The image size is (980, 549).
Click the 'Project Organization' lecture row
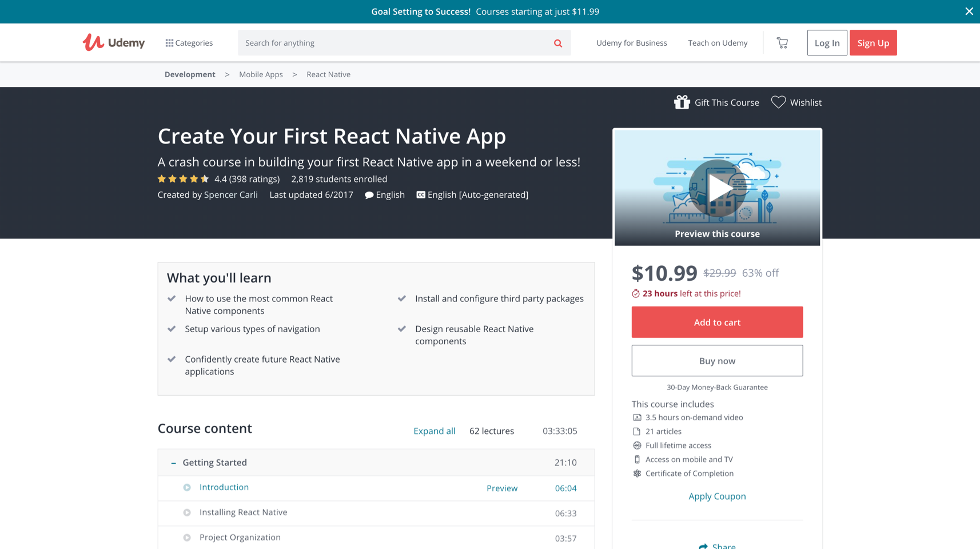(376, 538)
